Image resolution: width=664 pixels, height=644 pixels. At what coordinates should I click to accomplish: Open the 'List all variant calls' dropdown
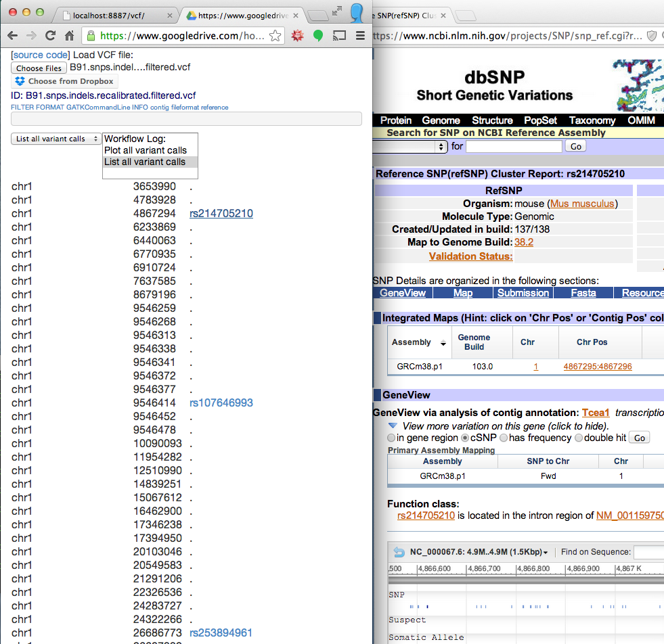56,139
